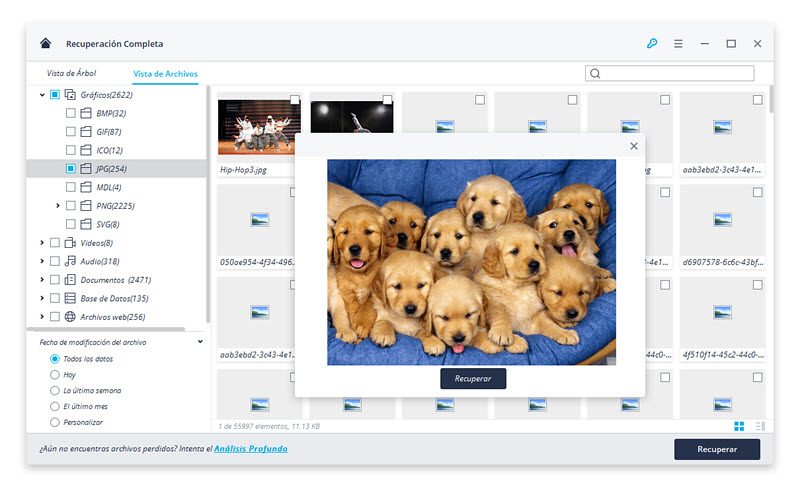Viewport: 800px width, 493px height.
Task: Switch to Vista de Archivos tab
Action: [165, 73]
